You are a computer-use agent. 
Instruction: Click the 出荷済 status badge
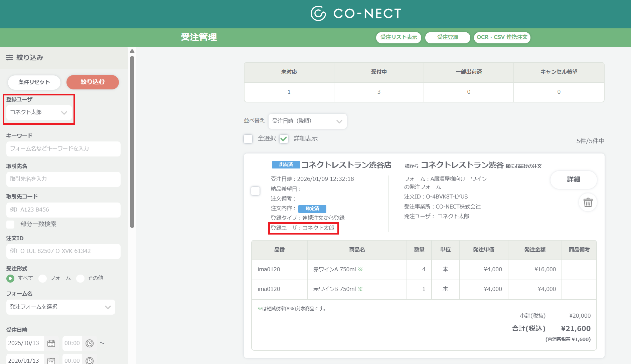point(286,165)
